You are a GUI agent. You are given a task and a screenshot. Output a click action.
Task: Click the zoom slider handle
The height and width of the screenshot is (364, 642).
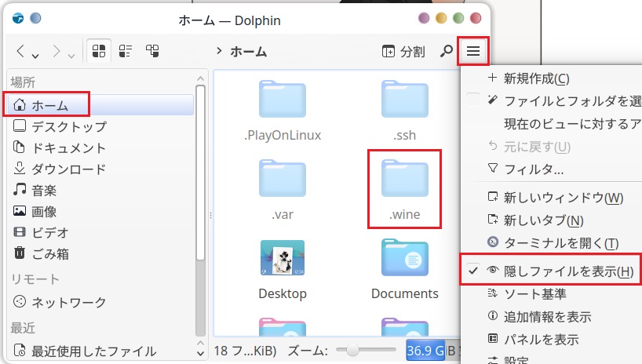pyautogui.click(x=352, y=349)
